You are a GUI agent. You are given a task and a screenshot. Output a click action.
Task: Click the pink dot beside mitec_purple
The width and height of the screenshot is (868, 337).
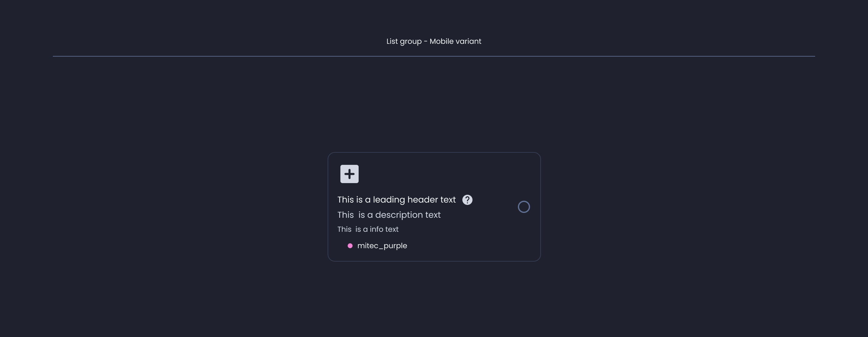click(x=350, y=246)
